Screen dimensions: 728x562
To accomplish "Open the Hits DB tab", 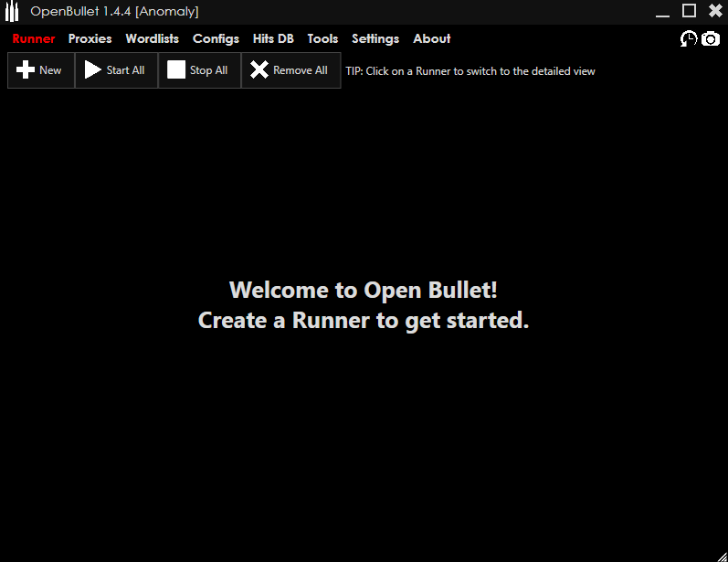I will click(273, 38).
